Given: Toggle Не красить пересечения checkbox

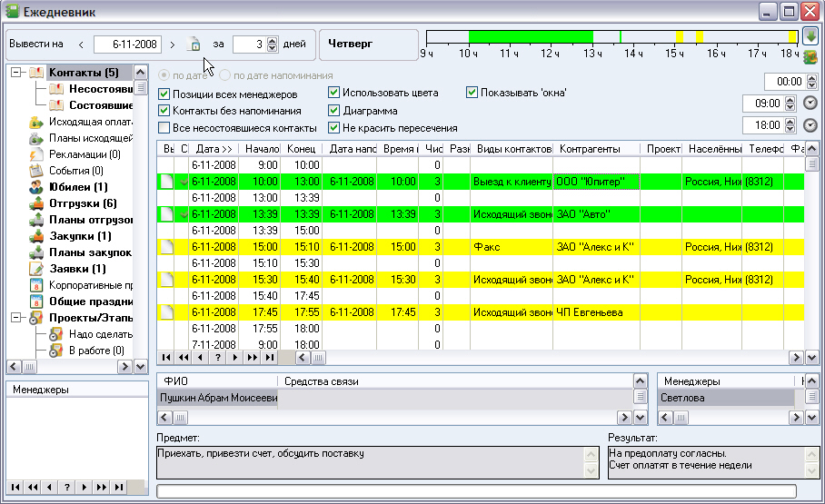Looking at the screenshot, I should click(333, 127).
